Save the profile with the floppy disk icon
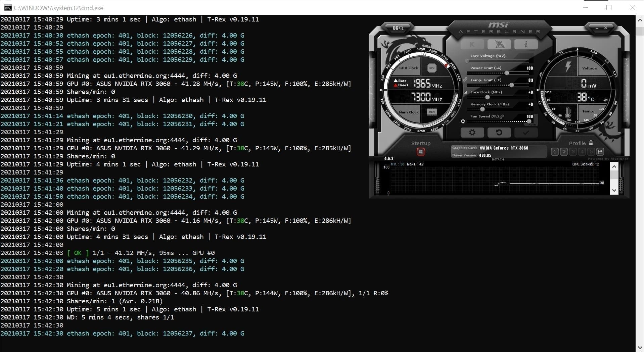Image resolution: width=644 pixels, height=352 pixels. pos(600,152)
